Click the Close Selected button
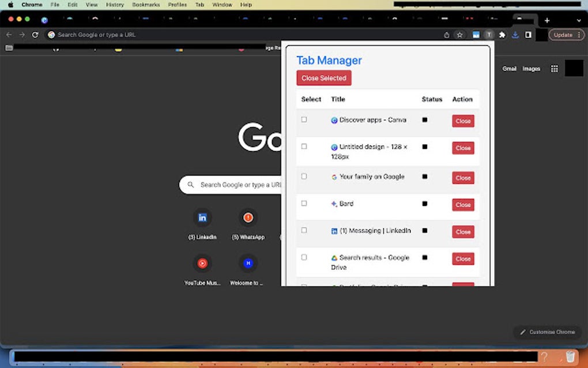 (323, 77)
